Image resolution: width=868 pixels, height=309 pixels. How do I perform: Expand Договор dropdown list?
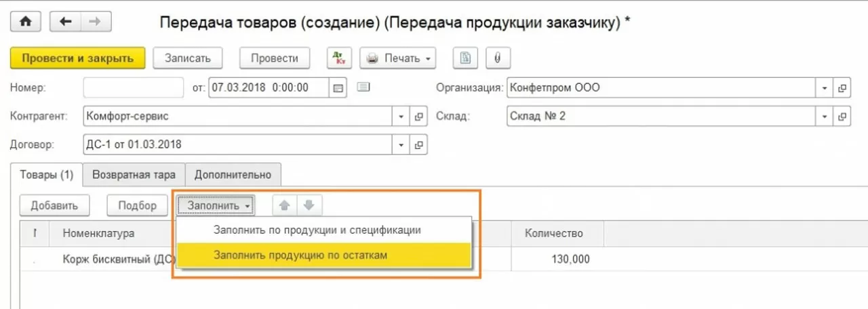click(401, 144)
